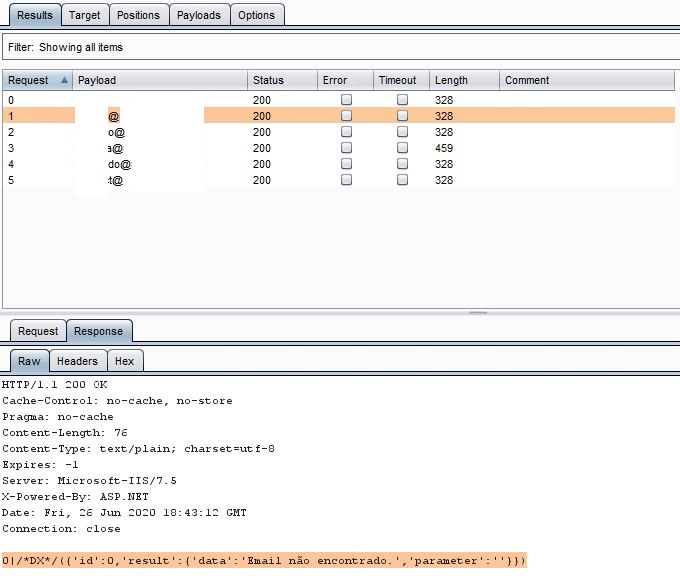Image resolution: width=680 pixels, height=588 pixels.
Task: Select request row number 0
Action: click(339, 100)
